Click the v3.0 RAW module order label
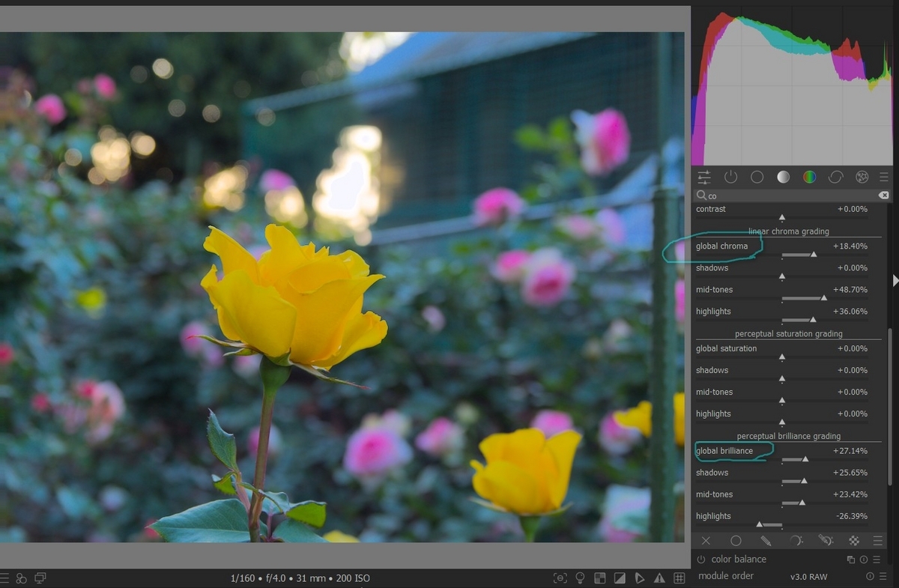Image resolution: width=899 pixels, height=588 pixels. tap(808, 577)
